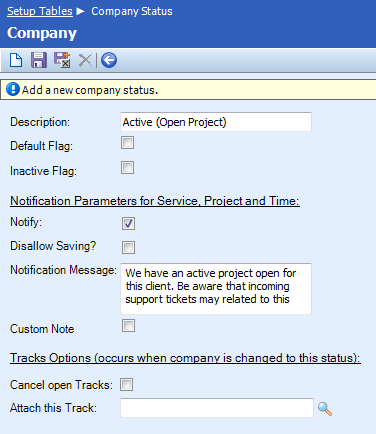Enable the Default Flag checkbox
The width and height of the screenshot is (376, 434).
click(127, 143)
